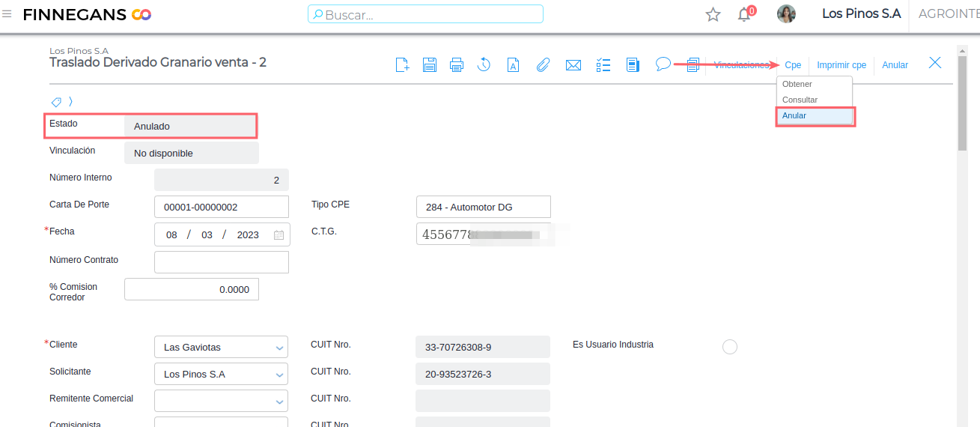Screen dimensions: 980x427
Task: Click the Finnegans logo
Action: pyautogui.click(x=88, y=14)
